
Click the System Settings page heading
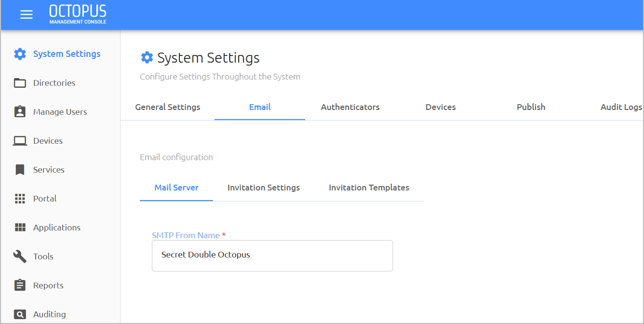(208, 58)
